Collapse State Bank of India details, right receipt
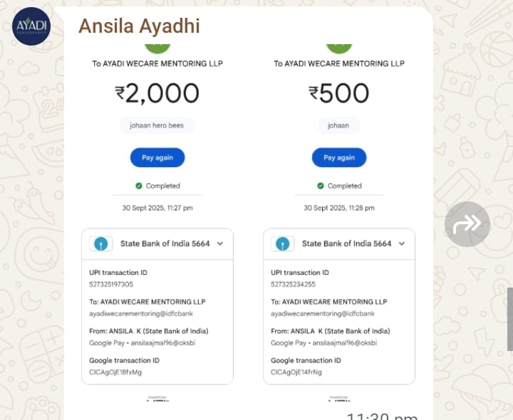The width and height of the screenshot is (513, 420). tap(402, 243)
